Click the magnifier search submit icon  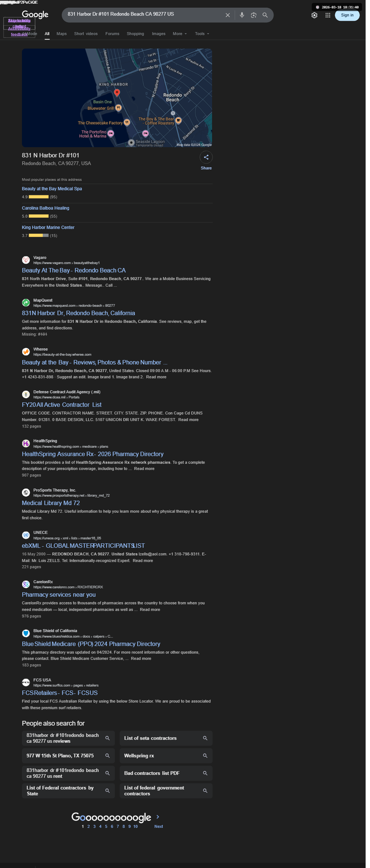tap(265, 15)
